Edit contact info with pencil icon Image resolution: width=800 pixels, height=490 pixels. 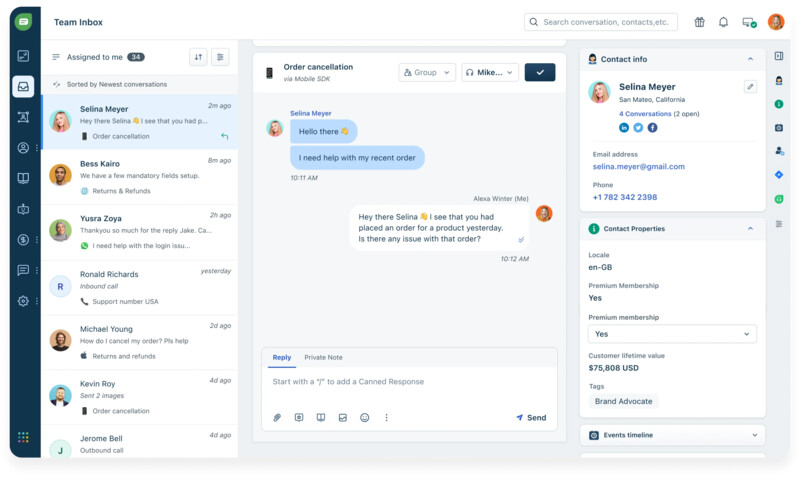750,87
